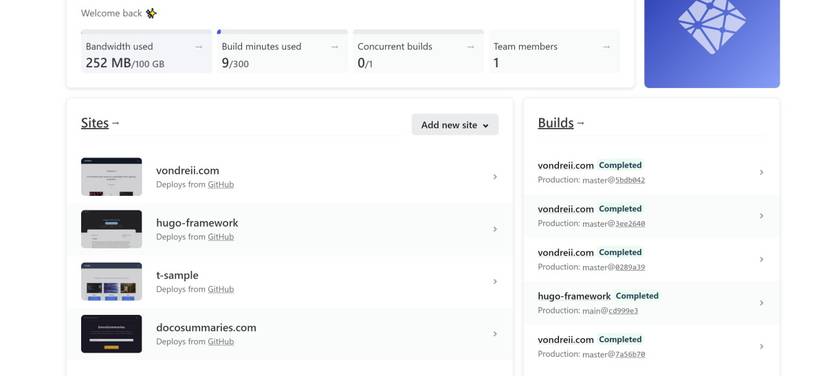The height and width of the screenshot is (376, 825).
Task: Open docosummaries.com site thumbnail
Action: (x=112, y=333)
